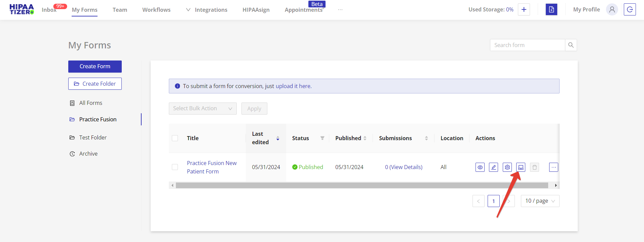The width and height of the screenshot is (644, 242).
Task: Click the blue document upload icon in header
Action: (x=551, y=9)
